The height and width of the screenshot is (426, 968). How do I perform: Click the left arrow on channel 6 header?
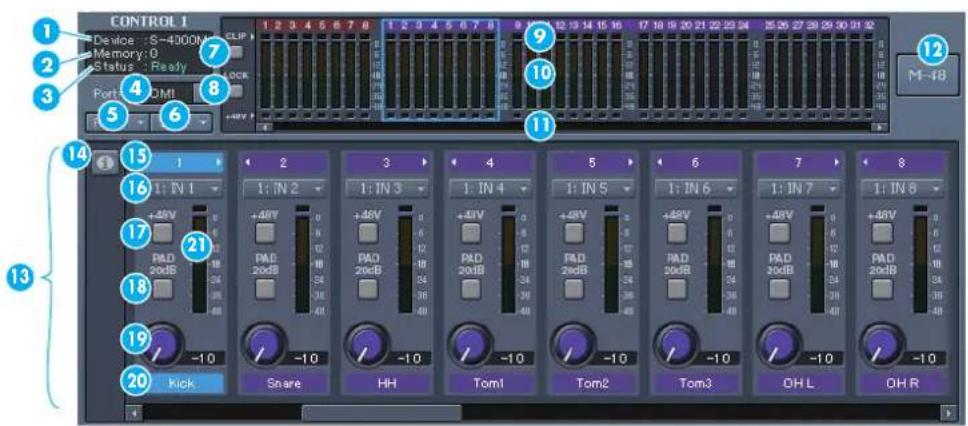(659, 163)
